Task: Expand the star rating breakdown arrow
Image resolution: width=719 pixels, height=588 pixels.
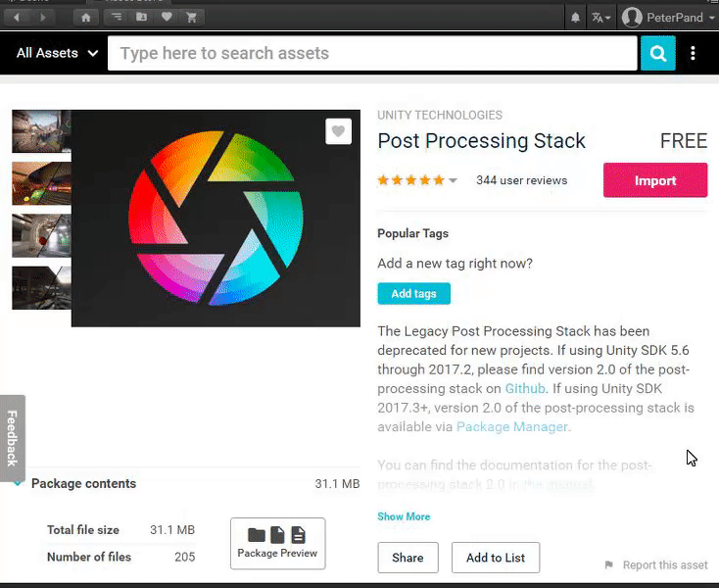Action: point(453,180)
